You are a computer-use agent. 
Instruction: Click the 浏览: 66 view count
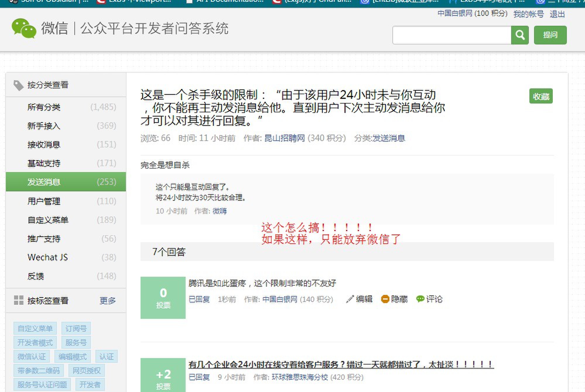coord(155,138)
